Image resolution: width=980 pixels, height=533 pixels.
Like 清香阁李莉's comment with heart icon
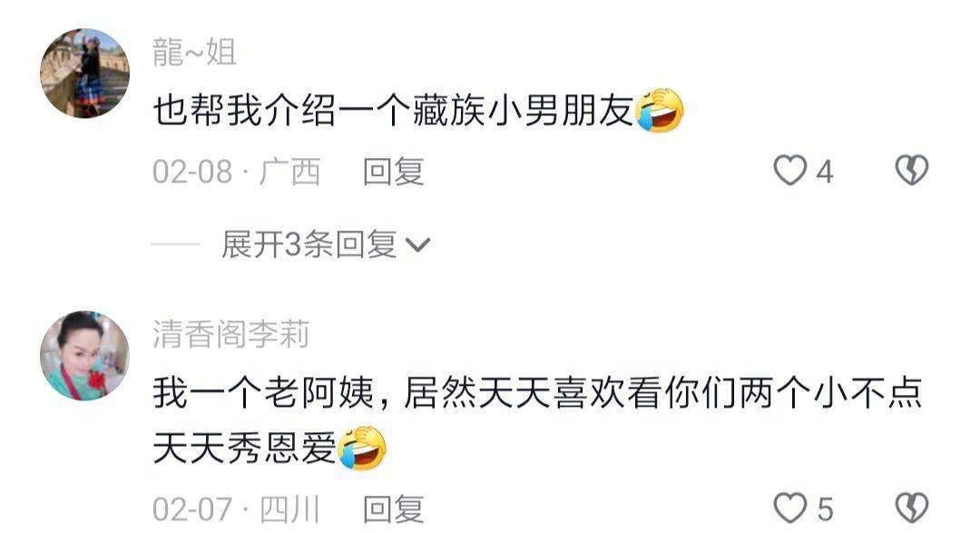pyautogui.click(x=790, y=508)
